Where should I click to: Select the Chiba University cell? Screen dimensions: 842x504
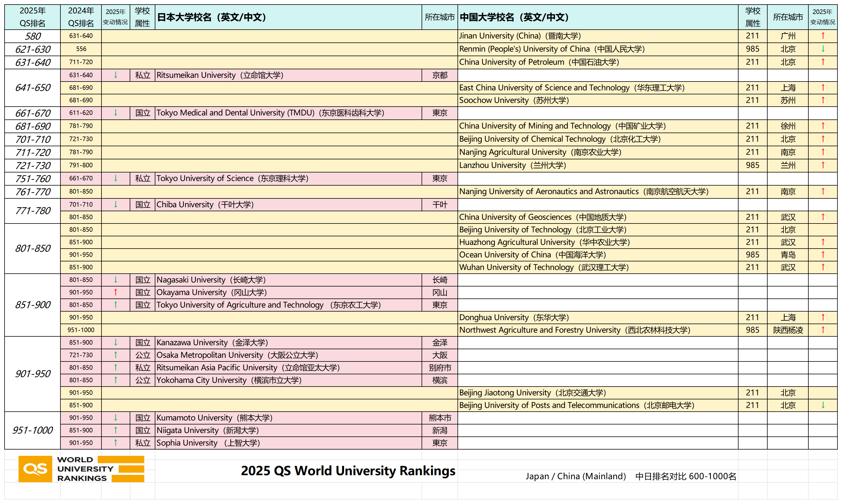click(288, 204)
